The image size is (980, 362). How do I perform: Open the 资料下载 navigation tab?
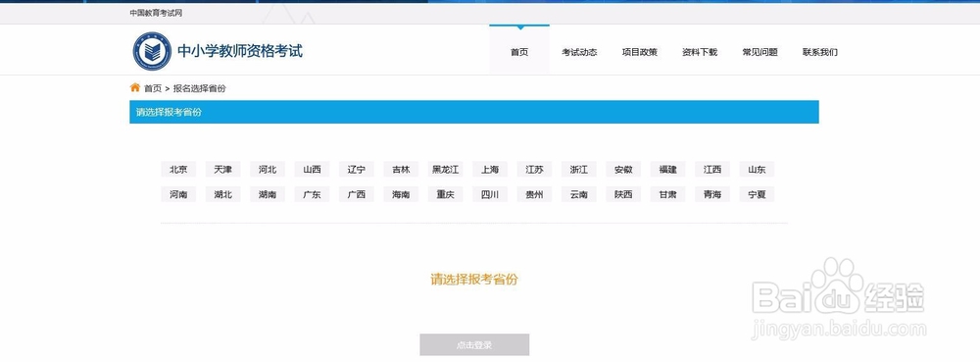(x=700, y=53)
